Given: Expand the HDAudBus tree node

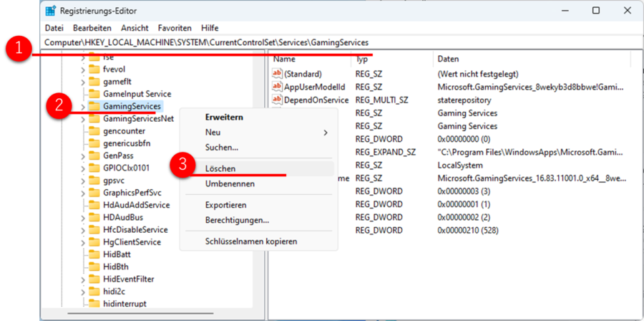Looking at the screenshot, I should (83, 218).
